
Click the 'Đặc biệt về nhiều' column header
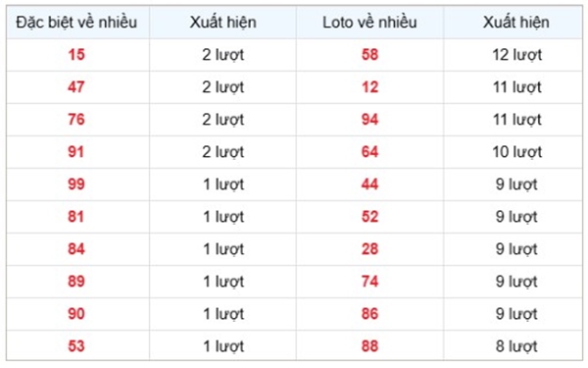(76, 23)
